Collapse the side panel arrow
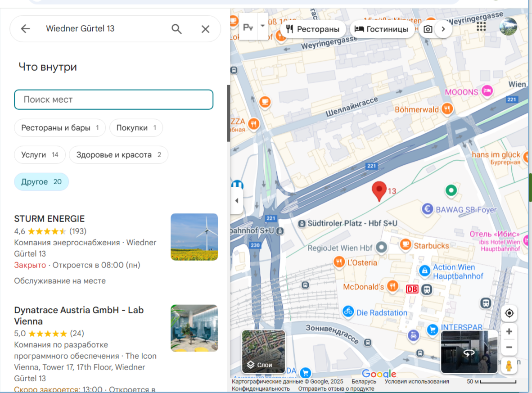Screen dimensions: 532x393 coord(236,201)
